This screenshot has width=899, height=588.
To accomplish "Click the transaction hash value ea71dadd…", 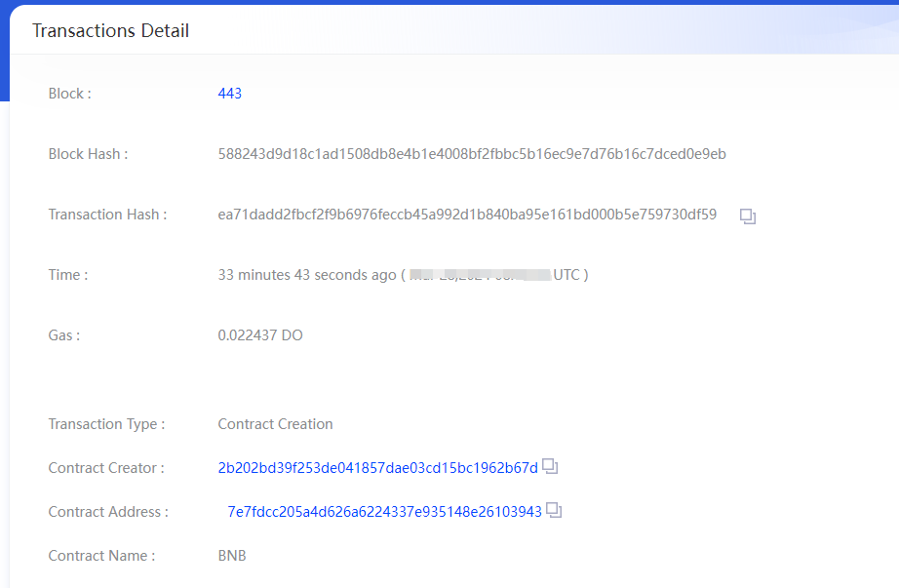I will click(x=467, y=215).
